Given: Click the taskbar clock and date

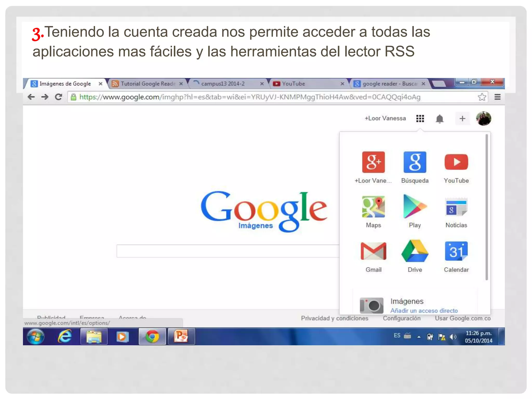Looking at the screenshot, I should click(x=478, y=337).
